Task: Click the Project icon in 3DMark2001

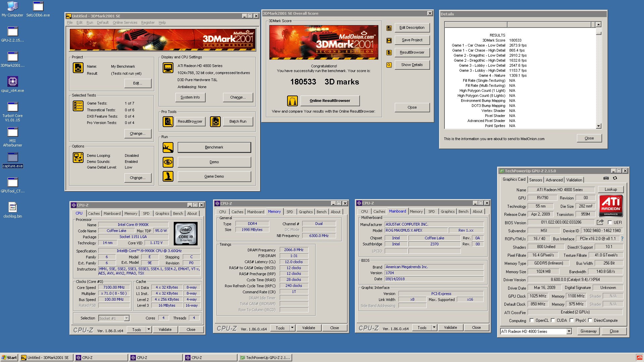Action: coord(78,68)
